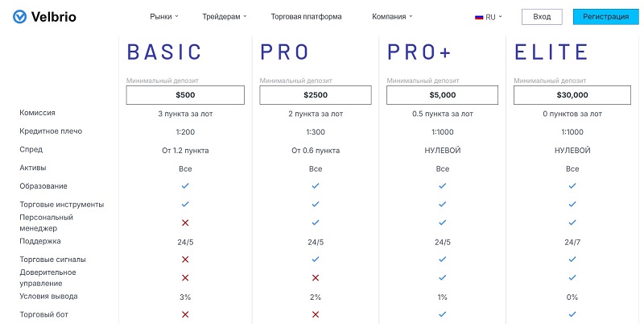
Task: Expand the Компания dropdown menu
Action: click(392, 17)
